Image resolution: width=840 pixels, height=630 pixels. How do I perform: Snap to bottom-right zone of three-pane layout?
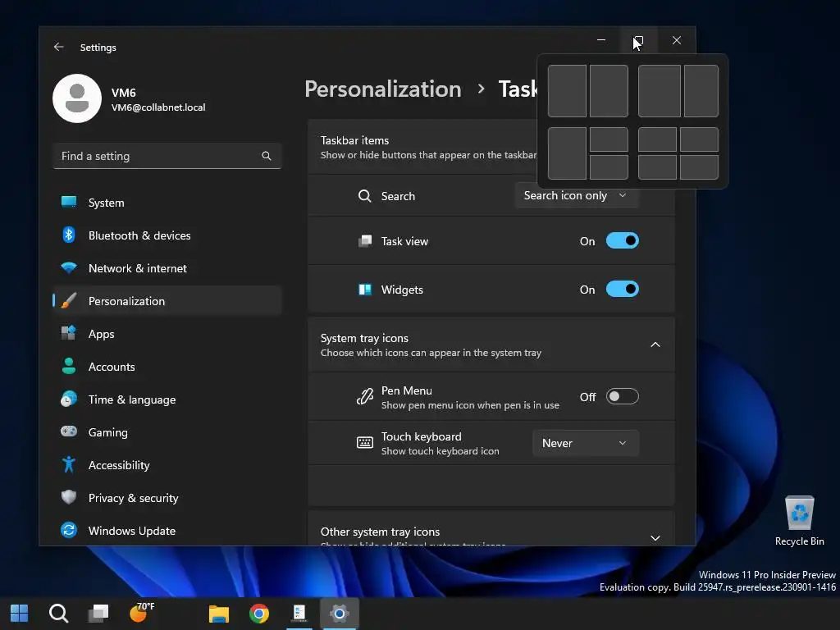[x=609, y=167]
